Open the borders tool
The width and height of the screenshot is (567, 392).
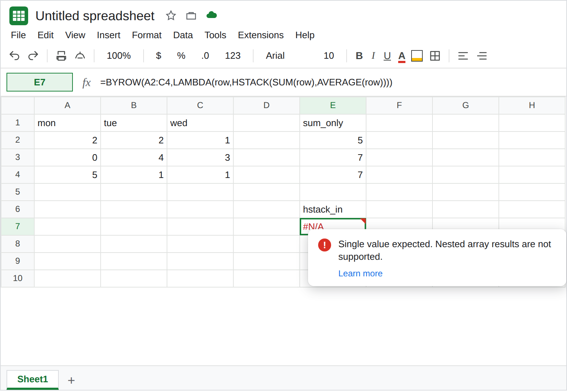[435, 56]
